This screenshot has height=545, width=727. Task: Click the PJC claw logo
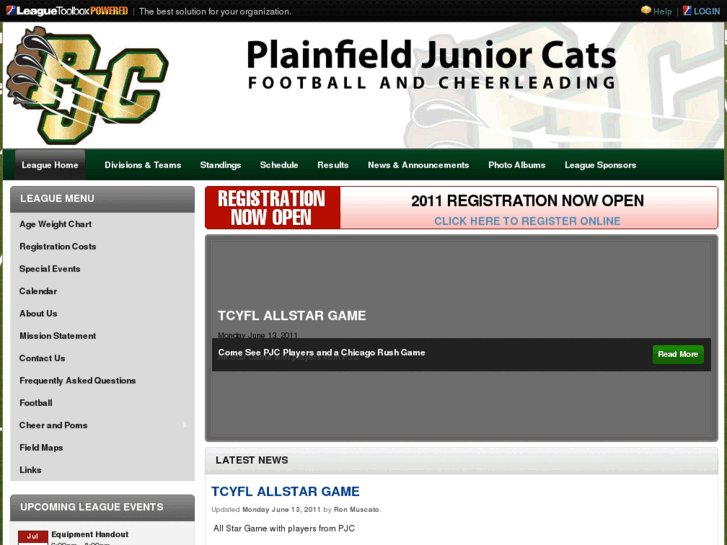87,85
